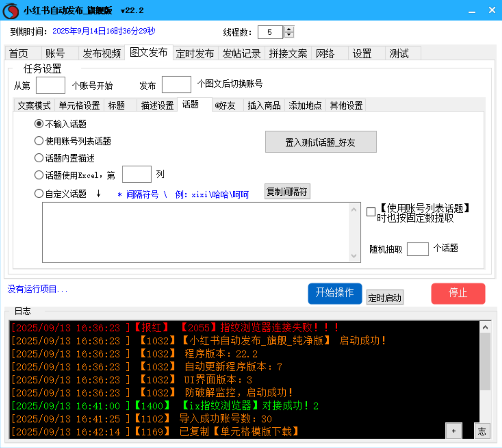Click the "志" icon in the log panel
The image size is (502, 448).
pyautogui.click(x=482, y=430)
